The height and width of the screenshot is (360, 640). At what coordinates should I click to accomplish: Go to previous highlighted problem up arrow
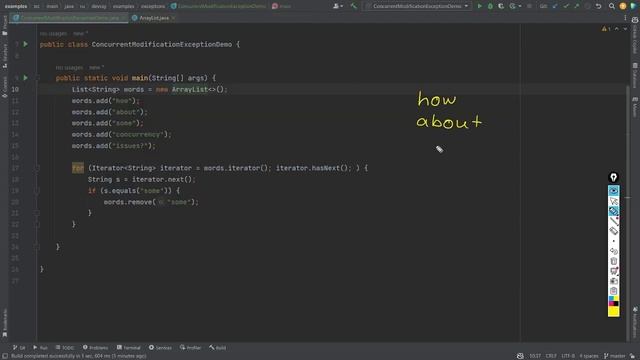[x=617, y=29]
